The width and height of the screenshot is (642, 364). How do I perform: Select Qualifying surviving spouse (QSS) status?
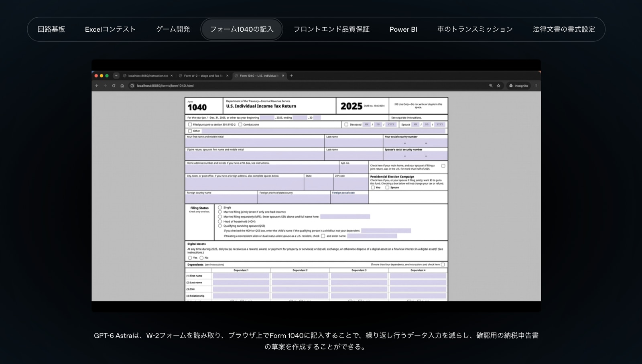pos(220,226)
